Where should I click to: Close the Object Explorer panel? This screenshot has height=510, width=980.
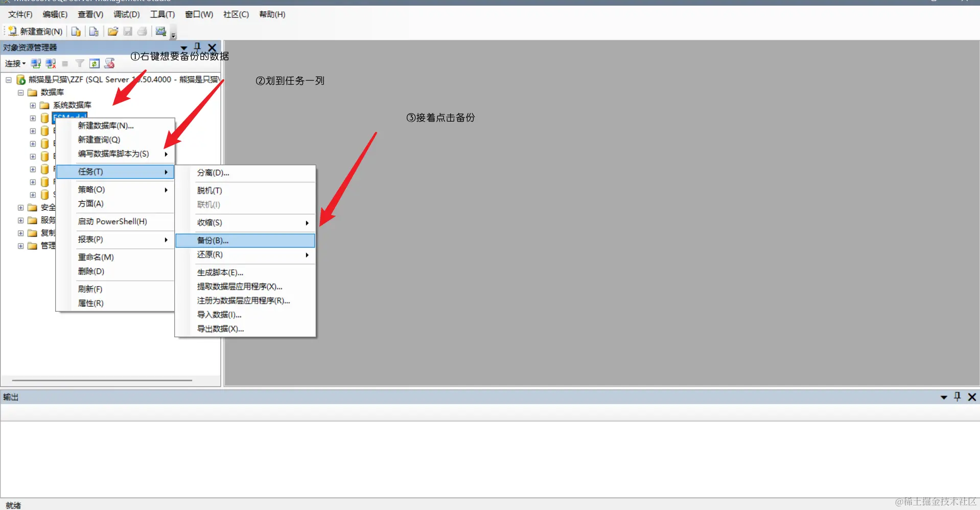tap(212, 48)
